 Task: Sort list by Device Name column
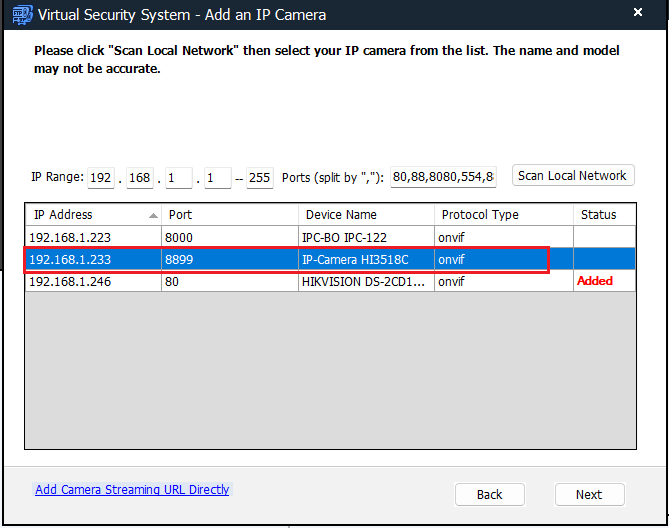[365, 215]
